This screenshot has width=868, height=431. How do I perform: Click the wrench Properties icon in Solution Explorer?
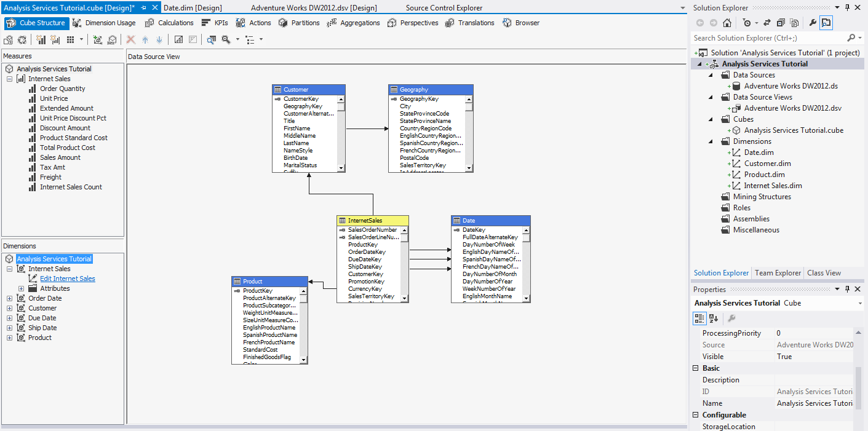(812, 23)
